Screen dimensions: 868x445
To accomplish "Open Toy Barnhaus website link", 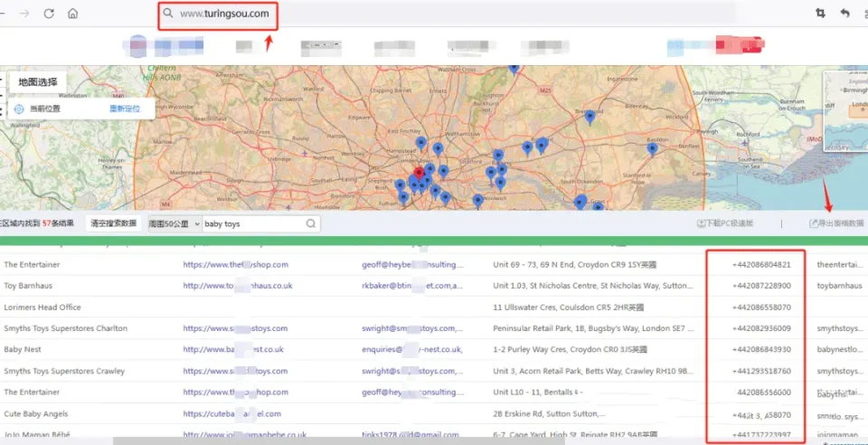I will [x=237, y=286].
